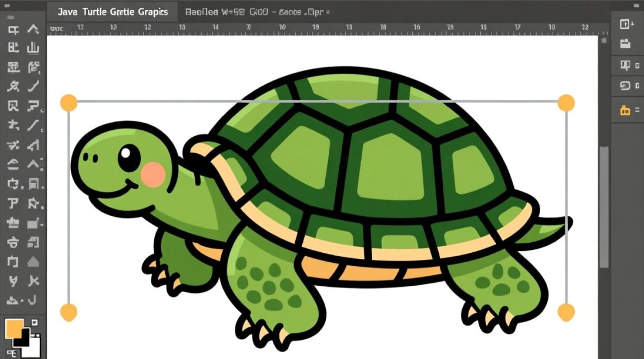
Task: Open the circular-arrow history panel icon
Action: click(x=625, y=86)
